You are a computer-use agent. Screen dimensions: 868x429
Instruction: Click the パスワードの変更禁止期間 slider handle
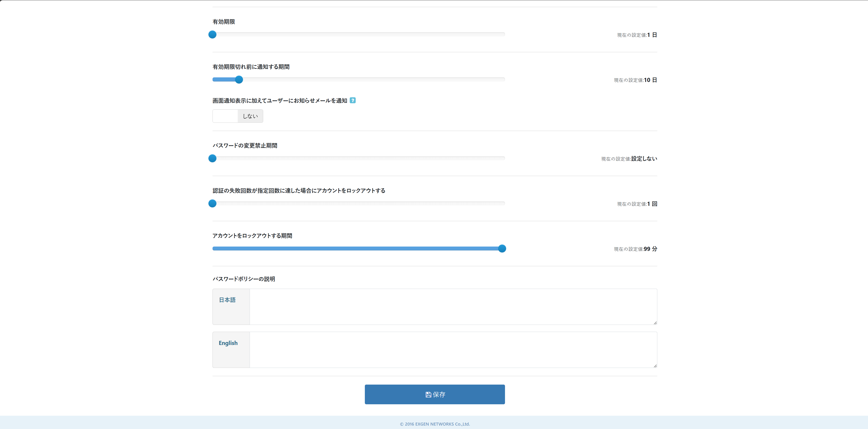212,158
